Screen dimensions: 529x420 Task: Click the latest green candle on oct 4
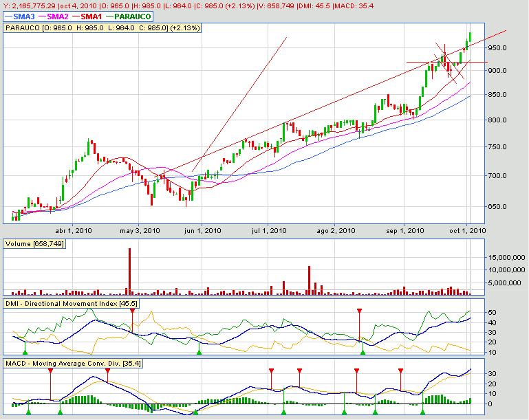coord(471,36)
